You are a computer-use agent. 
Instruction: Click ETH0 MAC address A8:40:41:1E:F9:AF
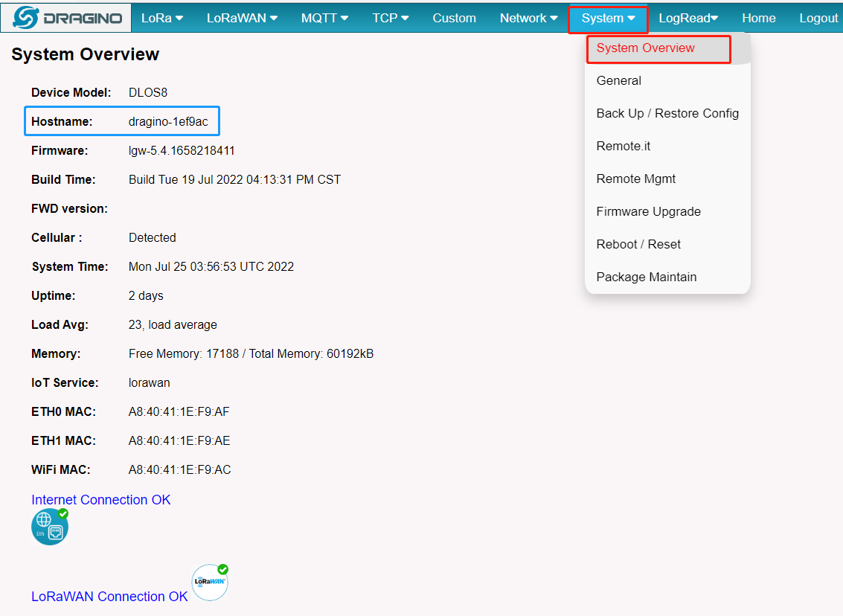click(179, 411)
